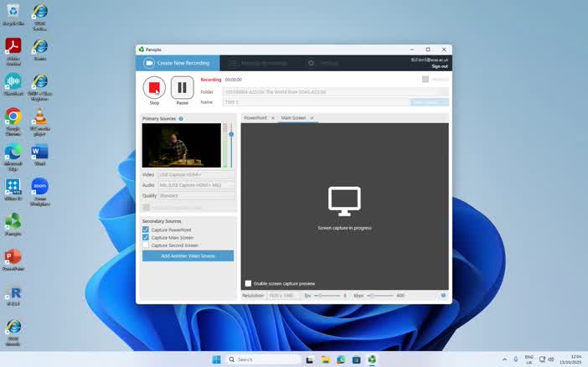Click the help icon beside kbps slider
Screen dimensions: 588x367
443,296
